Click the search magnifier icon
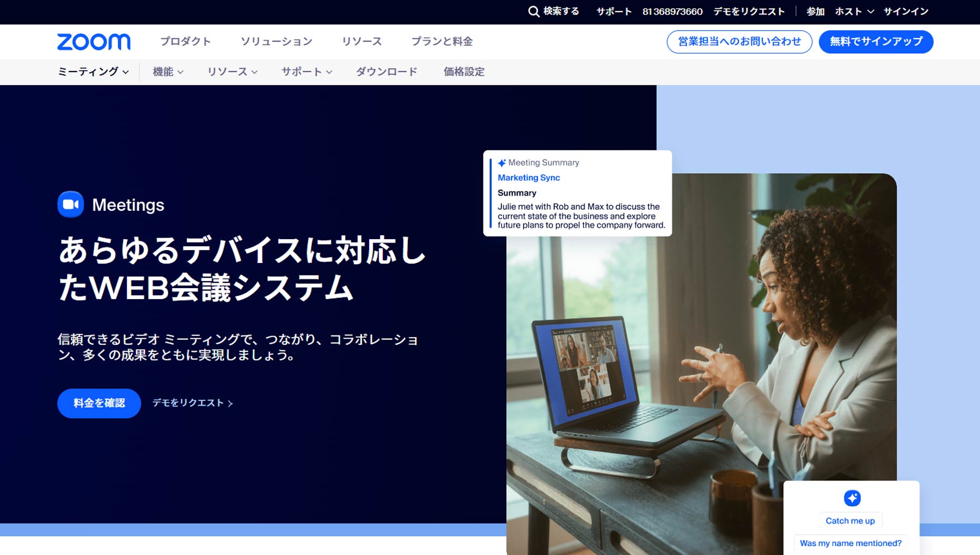Viewport: 980px width, 555px height. (x=534, y=11)
